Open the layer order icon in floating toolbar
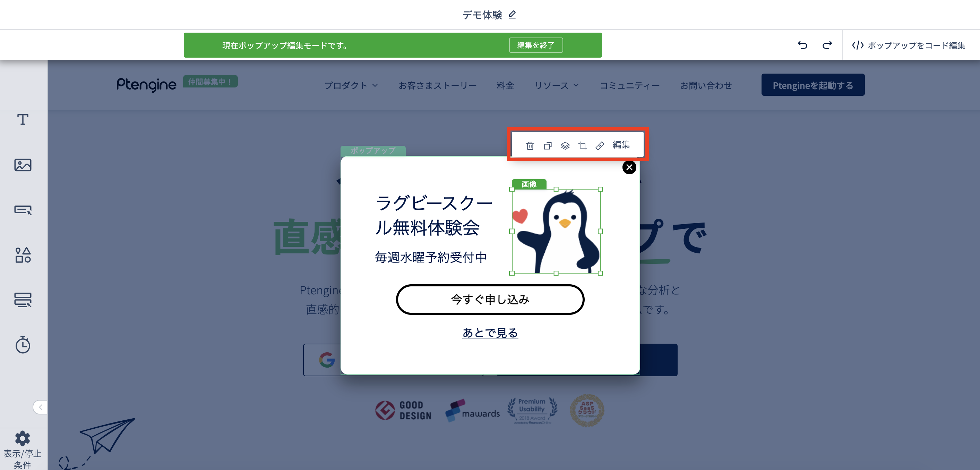The height and width of the screenshot is (470, 980). [x=565, y=145]
